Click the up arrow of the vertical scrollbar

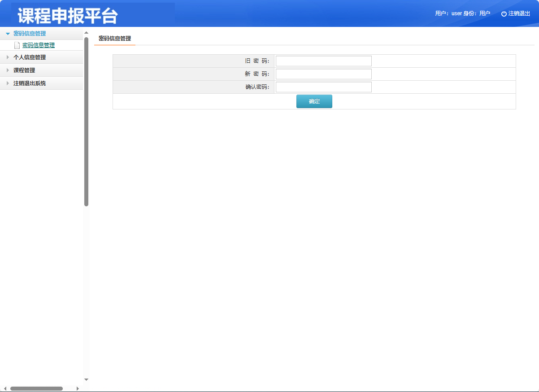coord(86,33)
